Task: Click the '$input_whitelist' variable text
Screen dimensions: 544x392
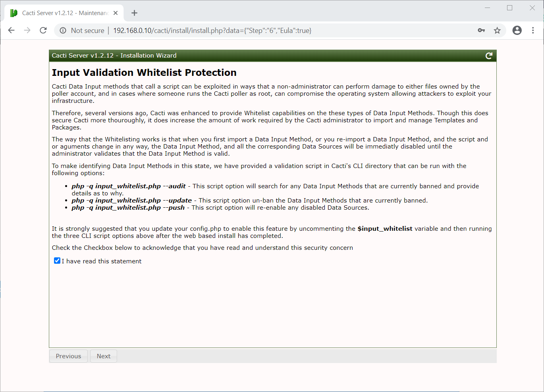Action: pos(385,229)
